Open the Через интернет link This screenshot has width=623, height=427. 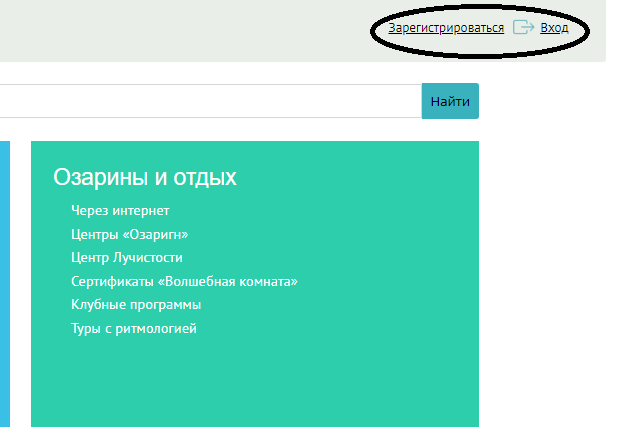pos(120,211)
